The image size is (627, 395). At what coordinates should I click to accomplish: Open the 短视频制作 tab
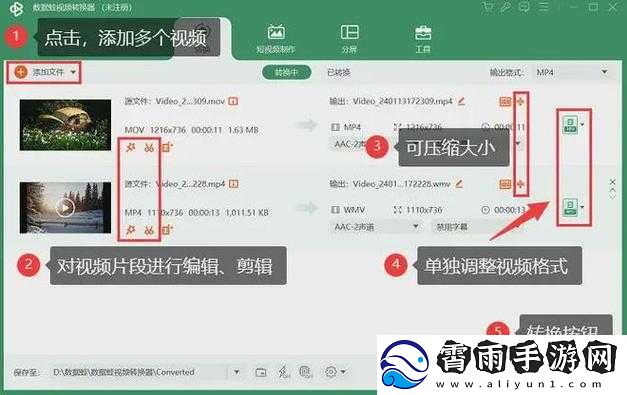click(276, 39)
